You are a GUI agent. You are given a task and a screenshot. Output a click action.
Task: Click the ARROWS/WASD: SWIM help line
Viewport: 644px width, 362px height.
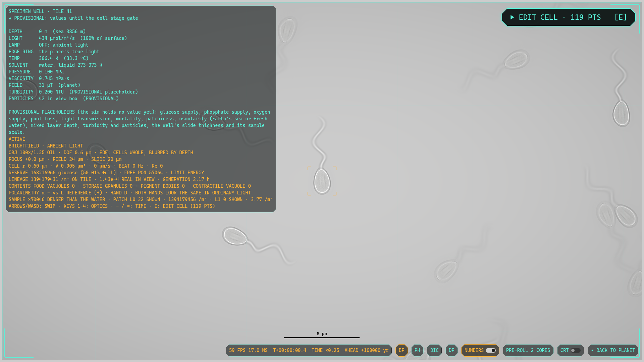tap(112, 206)
